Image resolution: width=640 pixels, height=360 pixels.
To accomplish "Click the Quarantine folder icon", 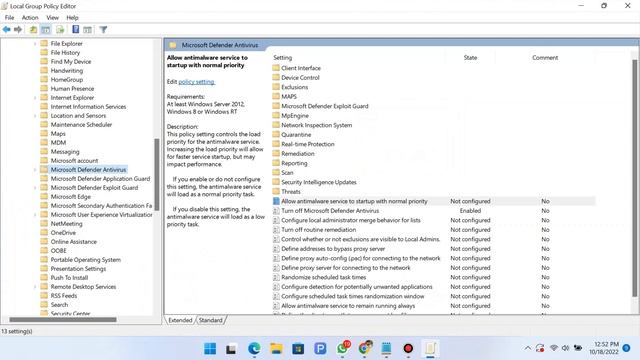I will [276, 134].
